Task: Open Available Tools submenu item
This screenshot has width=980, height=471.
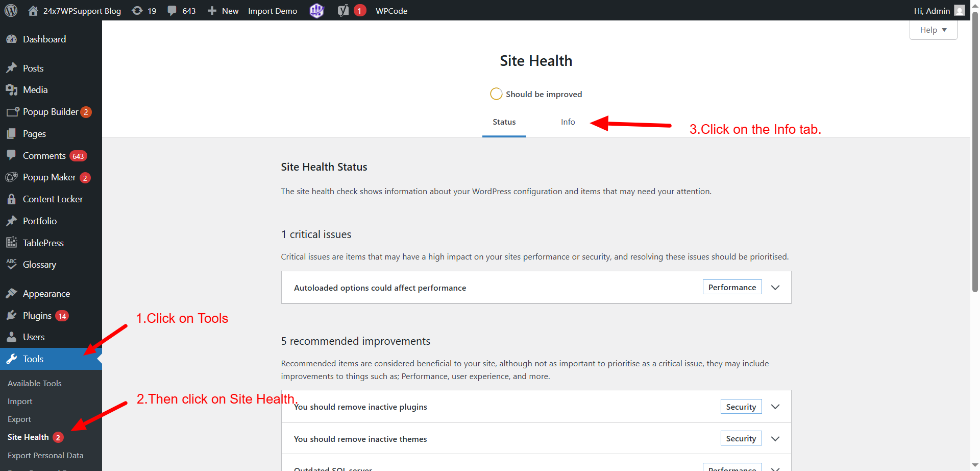Action: coord(35,383)
